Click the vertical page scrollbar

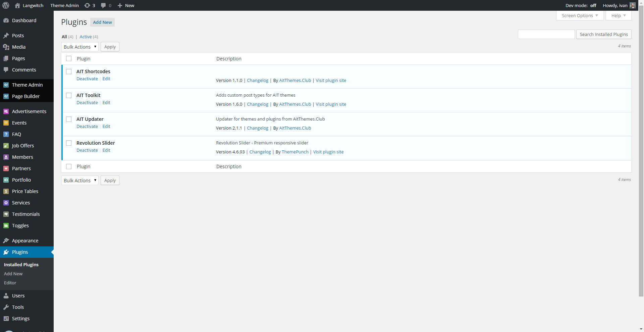pos(641,151)
